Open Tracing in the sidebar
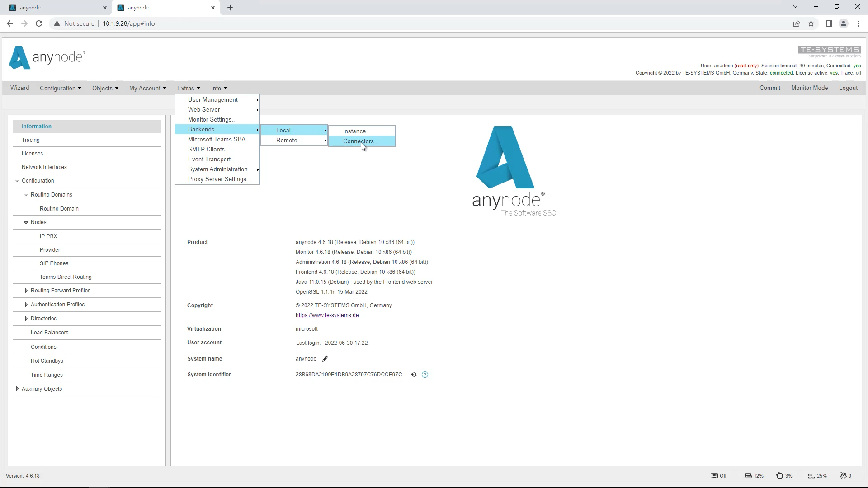 pyautogui.click(x=87, y=140)
